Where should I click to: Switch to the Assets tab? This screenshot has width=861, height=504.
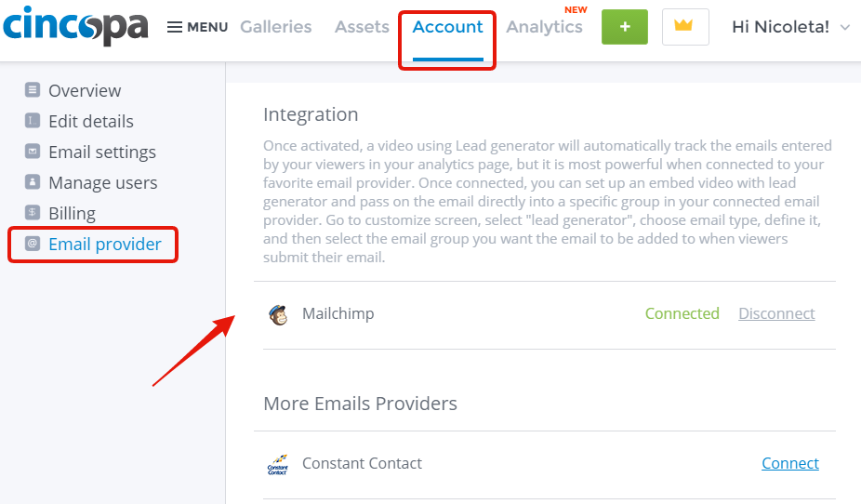coord(362,27)
